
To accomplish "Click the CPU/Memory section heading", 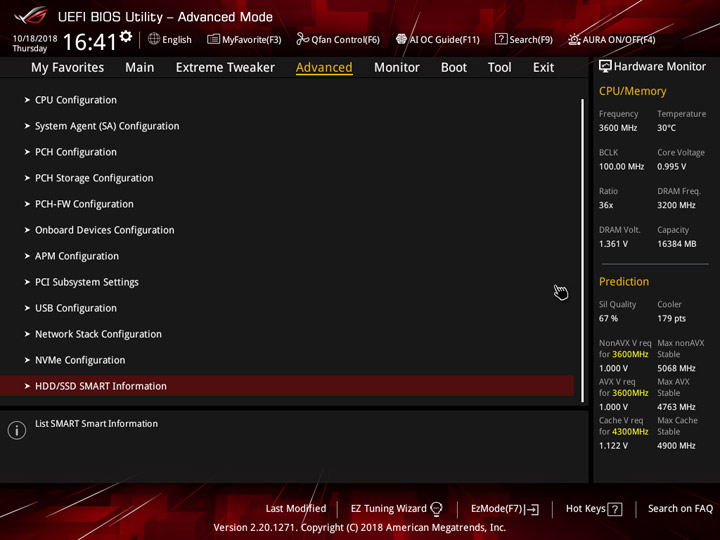I will pyautogui.click(x=632, y=91).
